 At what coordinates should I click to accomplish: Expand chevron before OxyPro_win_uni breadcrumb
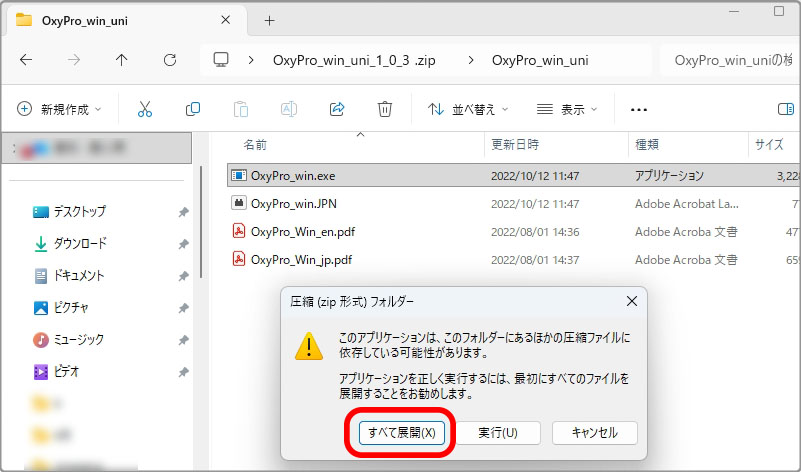point(470,60)
